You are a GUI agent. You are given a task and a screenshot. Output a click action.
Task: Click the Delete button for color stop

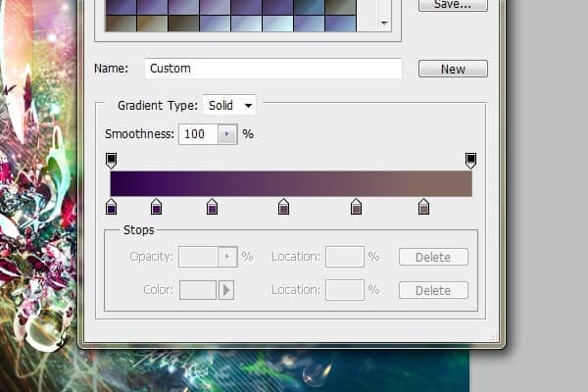(433, 290)
